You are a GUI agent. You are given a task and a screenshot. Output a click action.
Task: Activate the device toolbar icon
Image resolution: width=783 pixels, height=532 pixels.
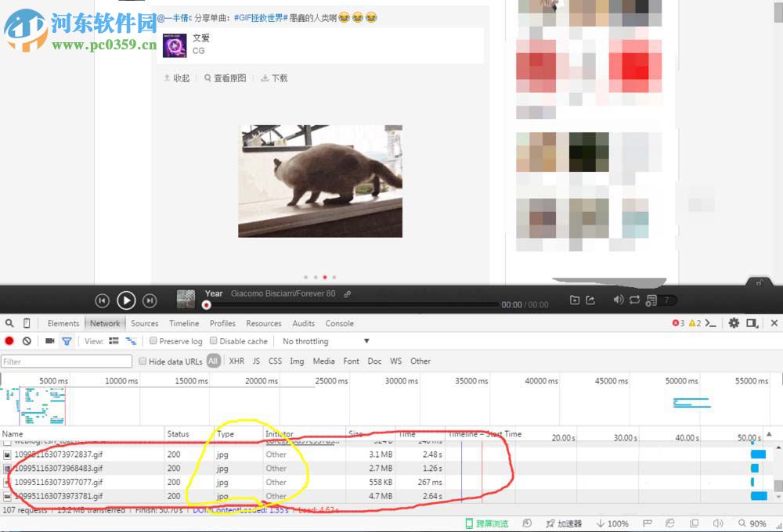click(x=27, y=322)
